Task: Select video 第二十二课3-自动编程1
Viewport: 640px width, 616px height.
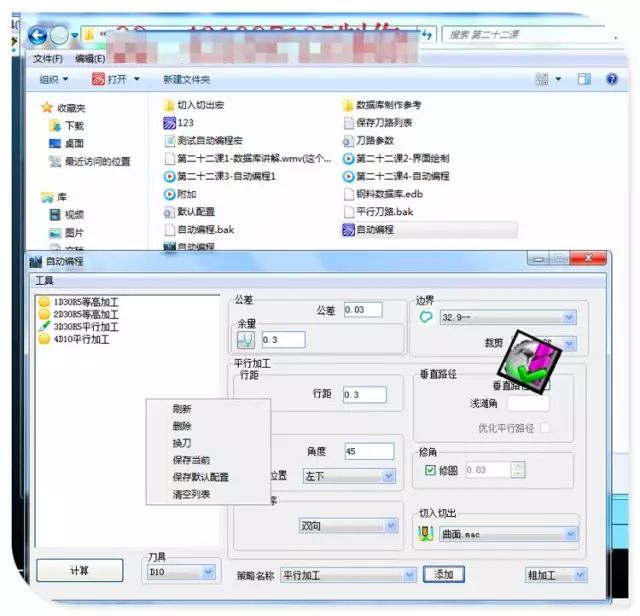Action: click(x=220, y=176)
